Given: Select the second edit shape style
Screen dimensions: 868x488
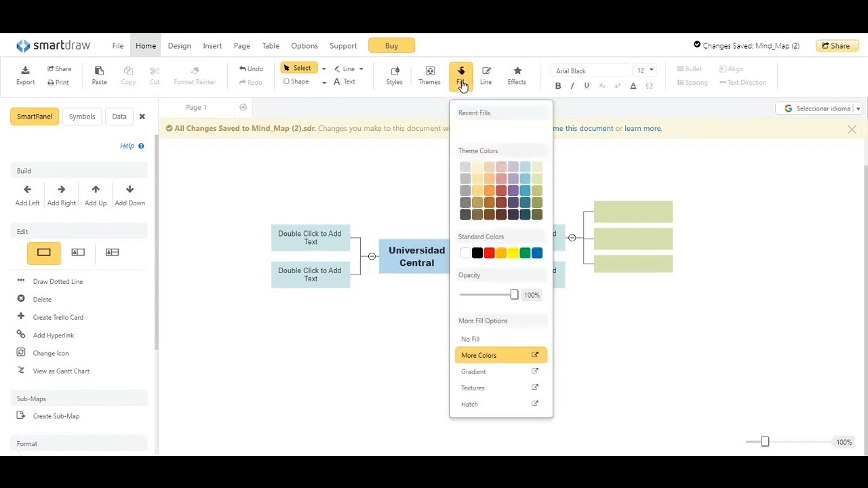Looking at the screenshot, I should pyautogui.click(x=78, y=252).
